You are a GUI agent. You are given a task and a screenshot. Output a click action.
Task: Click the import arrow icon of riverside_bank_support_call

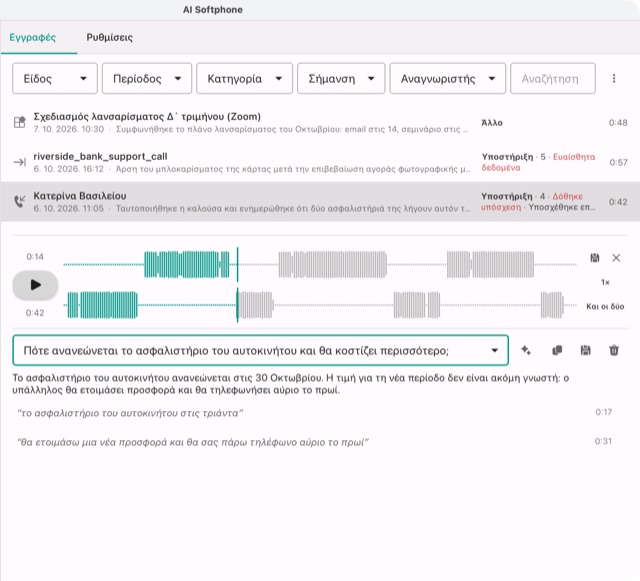[20, 163]
